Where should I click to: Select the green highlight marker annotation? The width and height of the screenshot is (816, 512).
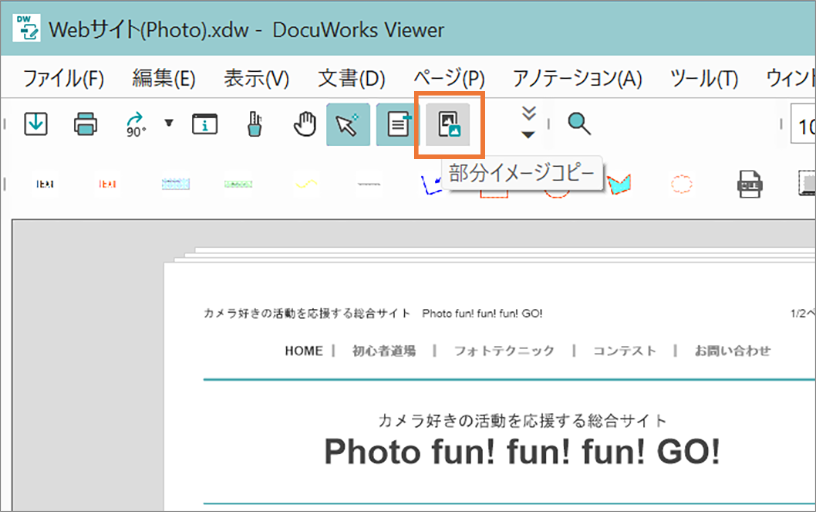[238, 184]
